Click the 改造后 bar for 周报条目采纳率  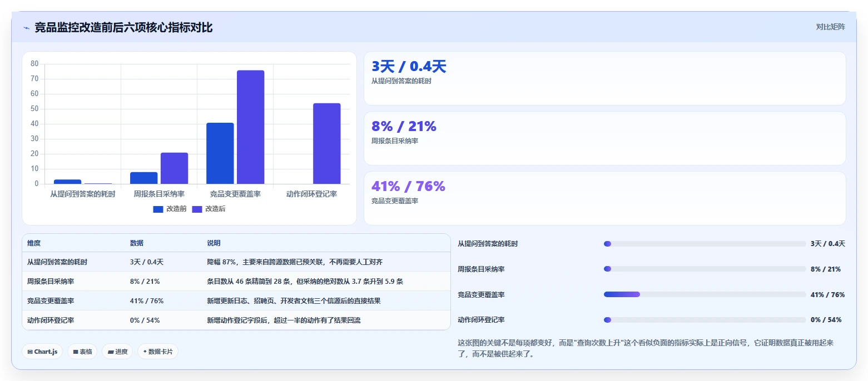174,168
